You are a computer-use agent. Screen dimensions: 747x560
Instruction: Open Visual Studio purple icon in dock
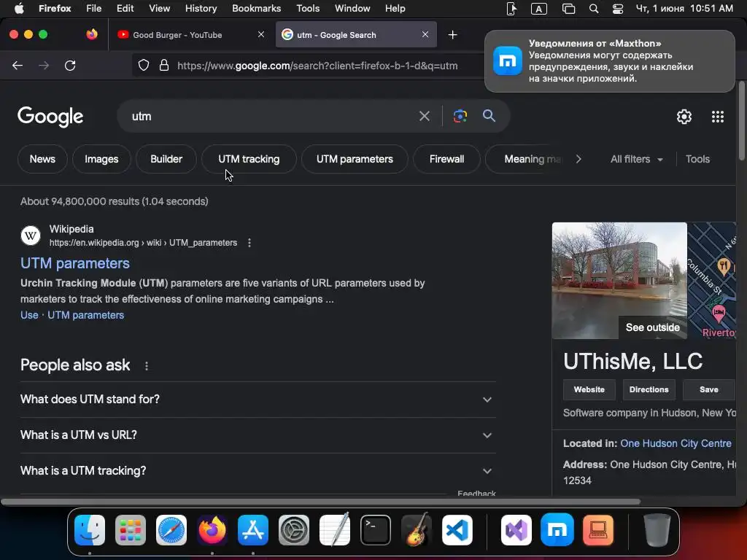[x=516, y=530]
